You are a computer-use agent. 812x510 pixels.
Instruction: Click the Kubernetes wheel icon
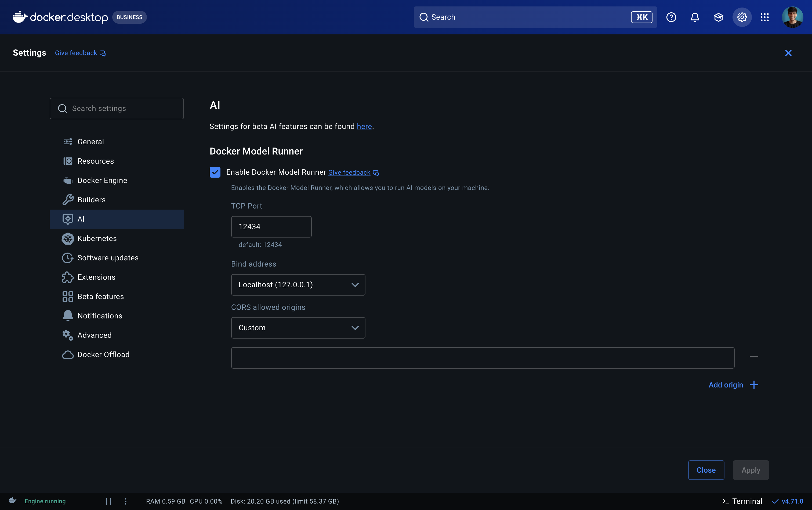68,238
